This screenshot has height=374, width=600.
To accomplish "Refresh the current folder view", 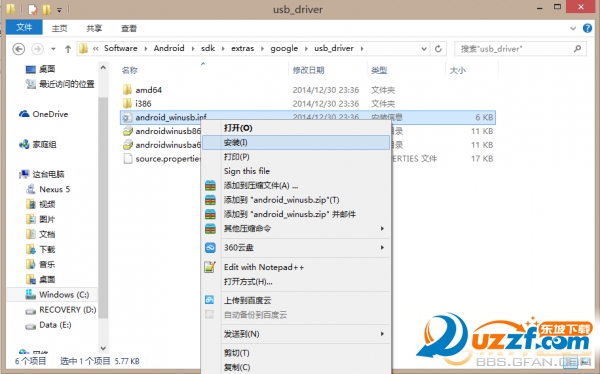I will (x=438, y=49).
